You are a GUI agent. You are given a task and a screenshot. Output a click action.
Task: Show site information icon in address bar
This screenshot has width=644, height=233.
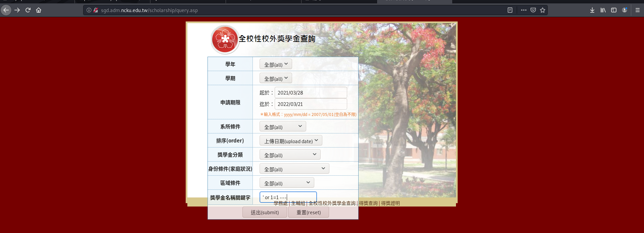click(89, 10)
